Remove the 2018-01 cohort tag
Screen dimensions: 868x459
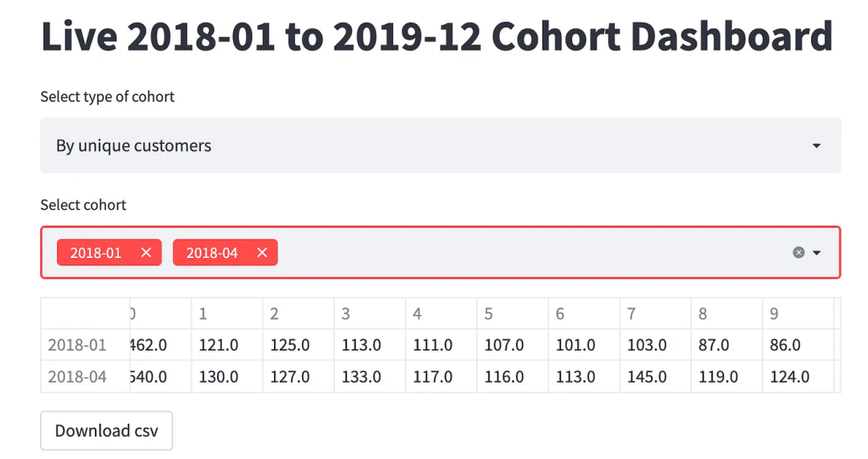[x=145, y=252]
